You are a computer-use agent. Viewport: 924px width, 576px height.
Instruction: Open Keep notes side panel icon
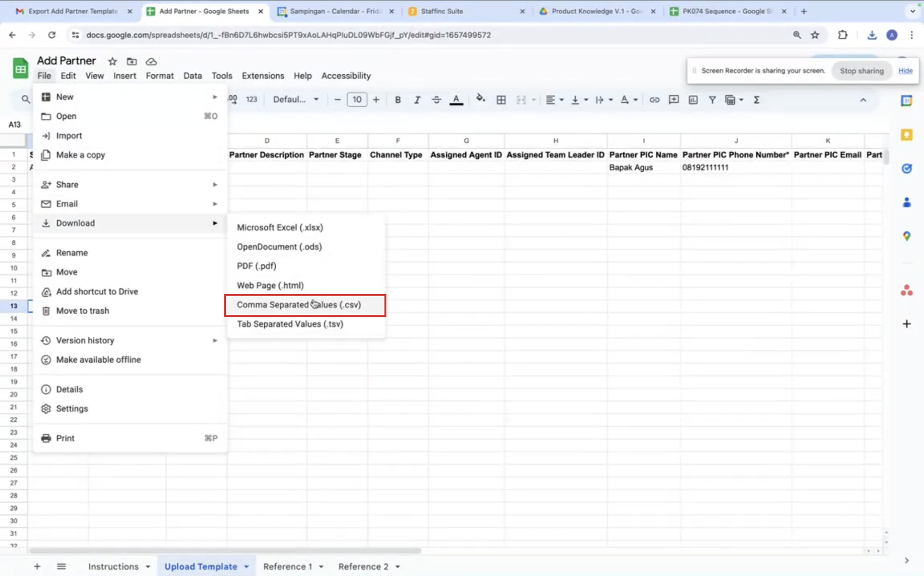[x=906, y=135]
